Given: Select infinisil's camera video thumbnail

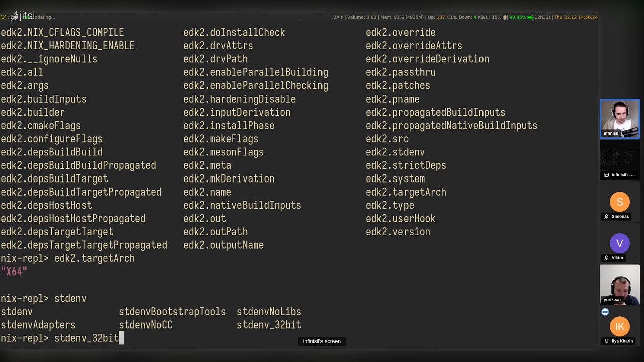Looking at the screenshot, I should click(620, 119).
